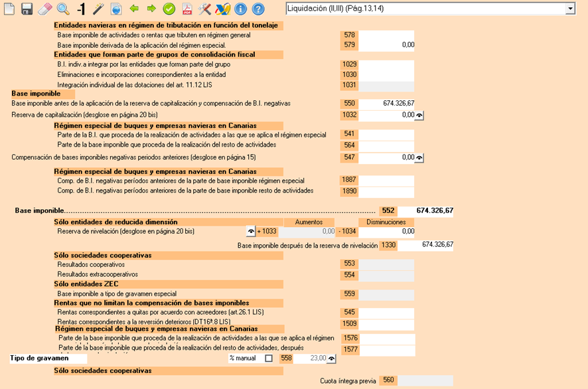Click the magic wand icon
Screen dimensions: 588x389
98,9
